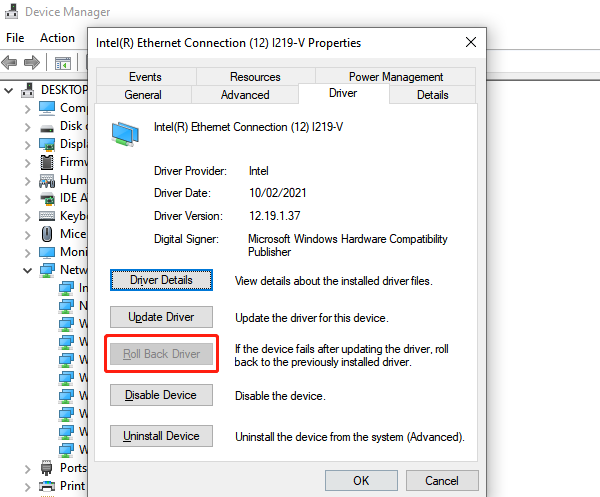Expand the IDE controllers category
Image resolution: width=600 pixels, height=497 pixels.
(28, 199)
